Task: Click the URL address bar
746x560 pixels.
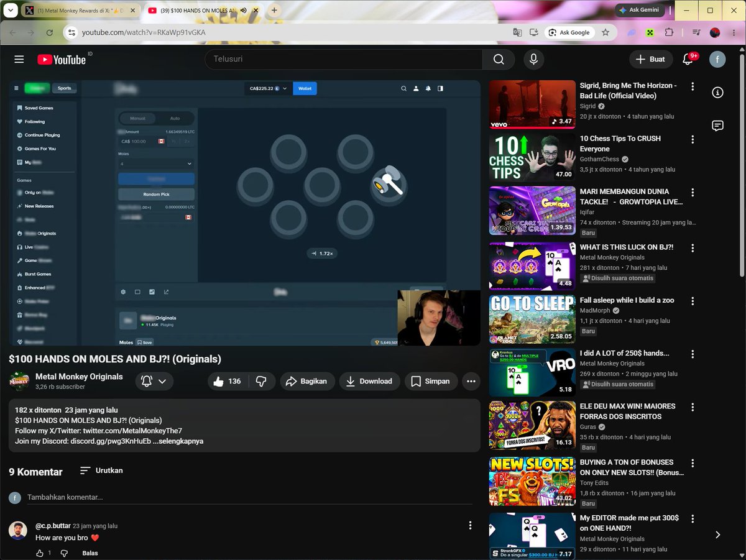Action: click(x=292, y=32)
